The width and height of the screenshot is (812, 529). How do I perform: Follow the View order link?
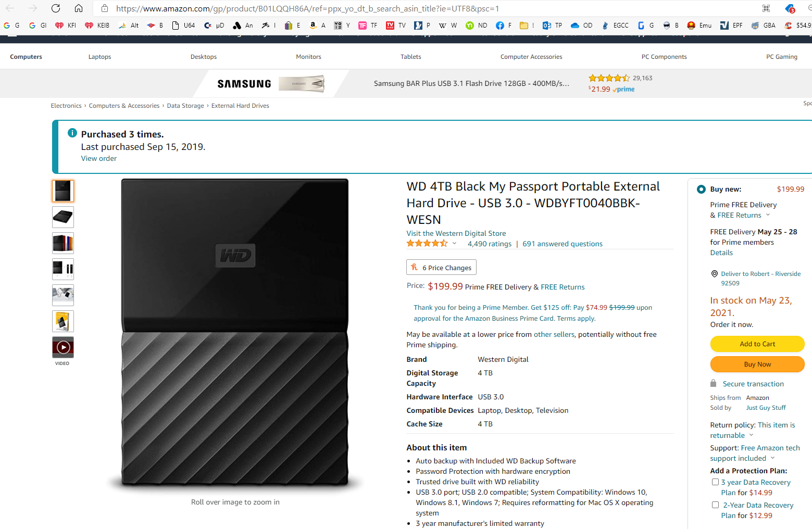[99, 158]
